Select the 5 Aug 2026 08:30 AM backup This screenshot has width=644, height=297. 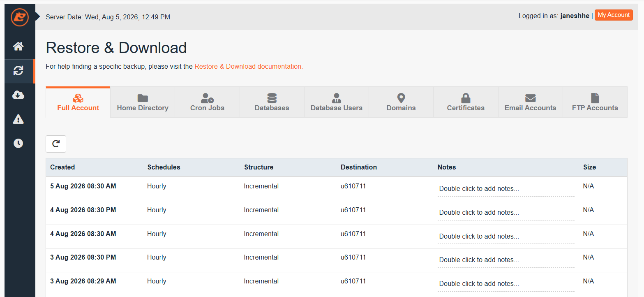point(336,189)
